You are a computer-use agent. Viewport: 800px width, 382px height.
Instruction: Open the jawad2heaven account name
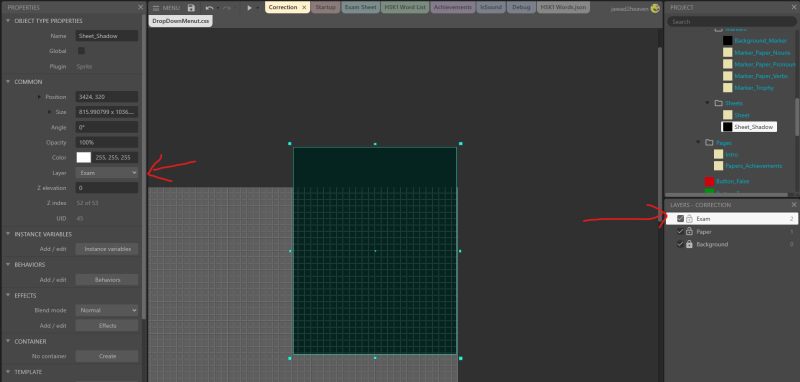pyautogui.click(x=630, y=9)
